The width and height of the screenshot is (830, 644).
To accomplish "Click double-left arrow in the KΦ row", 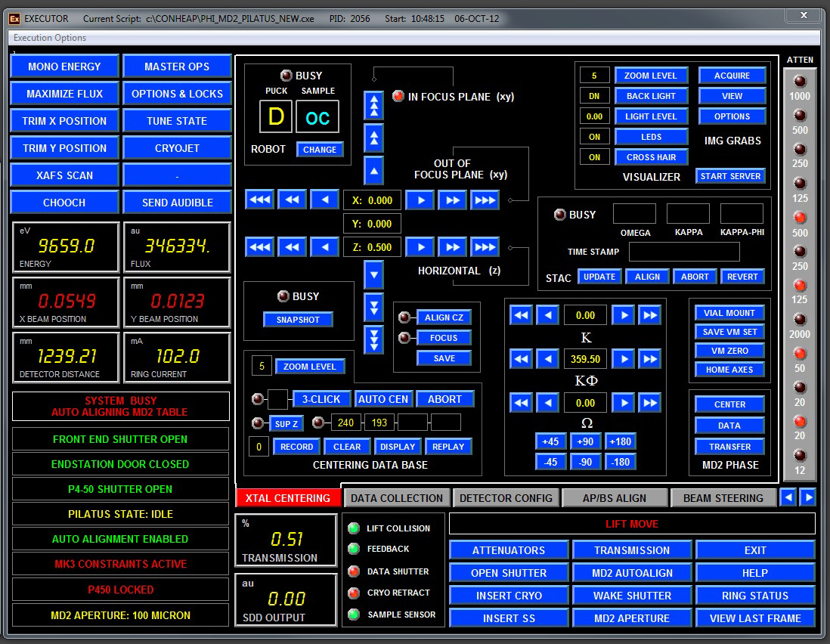I will [x=521, y=359].
